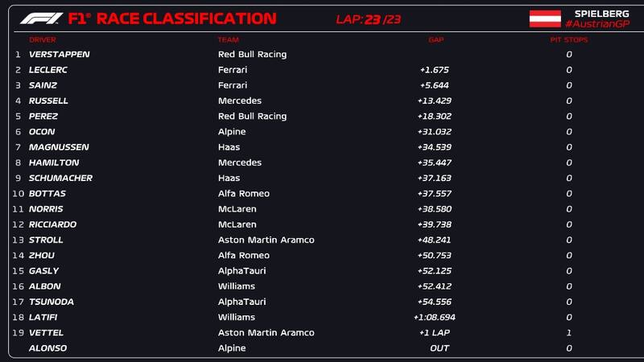
Task: Select the SPIELBERG location label
Action: tap(601, 13)
